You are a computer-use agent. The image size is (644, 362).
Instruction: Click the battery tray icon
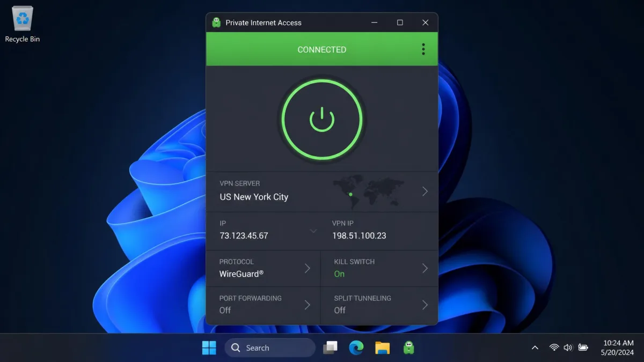583,348
